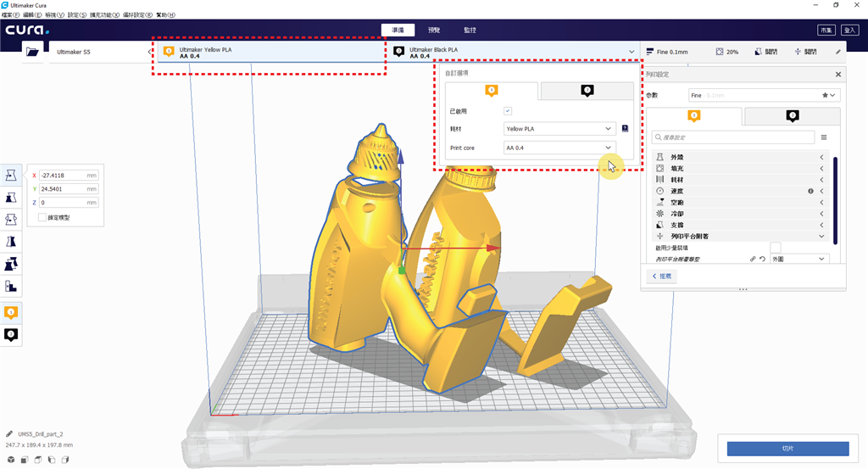Viewport: 868px width, 469px height.
Task: Open the 檔案 file menu
Action: (12, 15)
